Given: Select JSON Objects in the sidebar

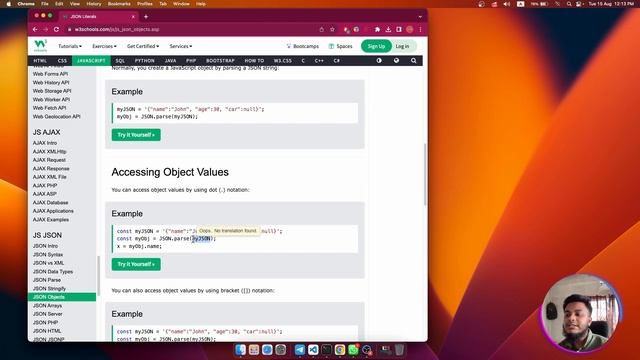Looking at the screenshot, I should [x=62, y=297].
